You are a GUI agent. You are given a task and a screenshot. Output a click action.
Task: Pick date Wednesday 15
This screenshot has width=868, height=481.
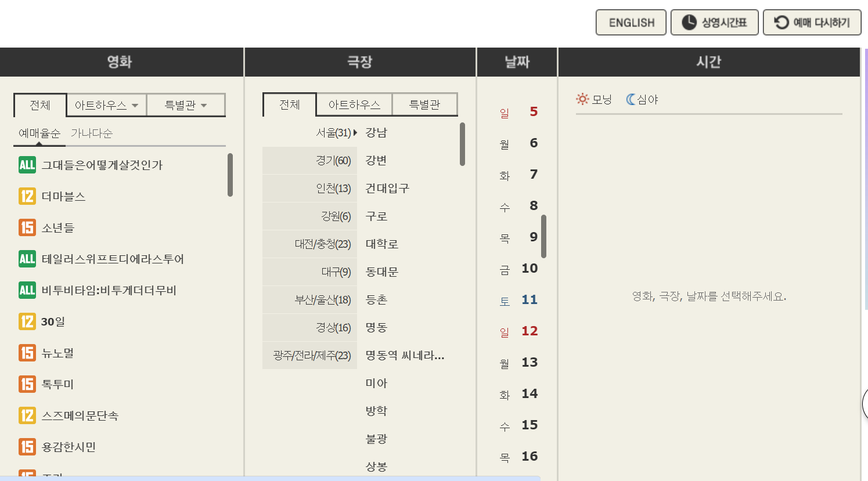pyautogui.click(x=518, y=425)
